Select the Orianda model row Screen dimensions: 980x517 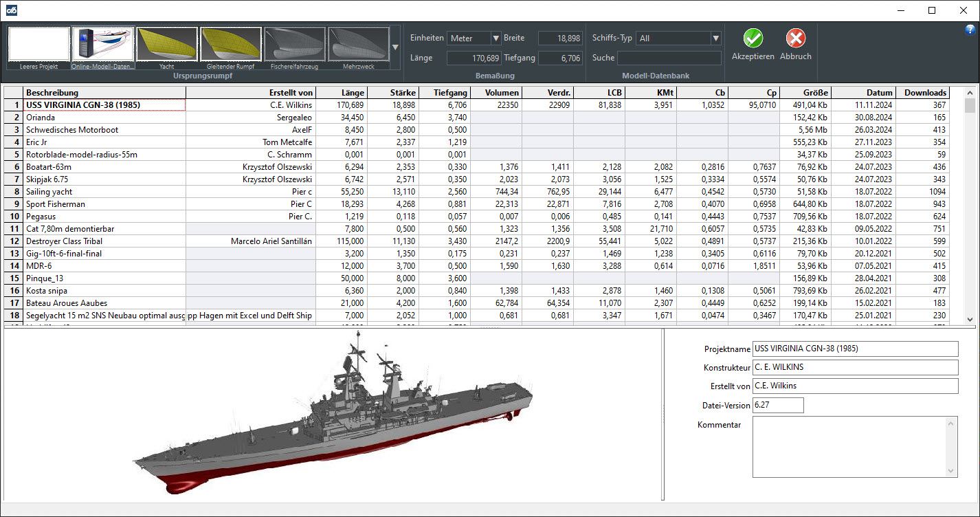(476, 118)
